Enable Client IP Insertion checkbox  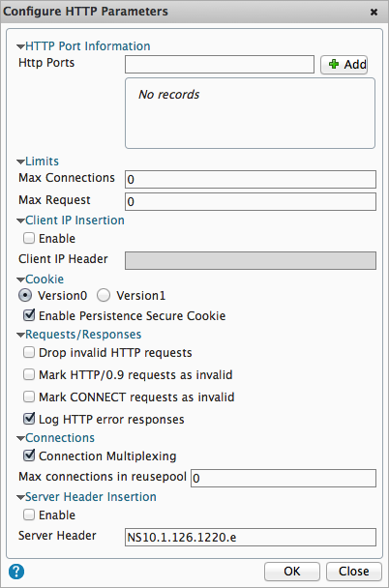29,238
